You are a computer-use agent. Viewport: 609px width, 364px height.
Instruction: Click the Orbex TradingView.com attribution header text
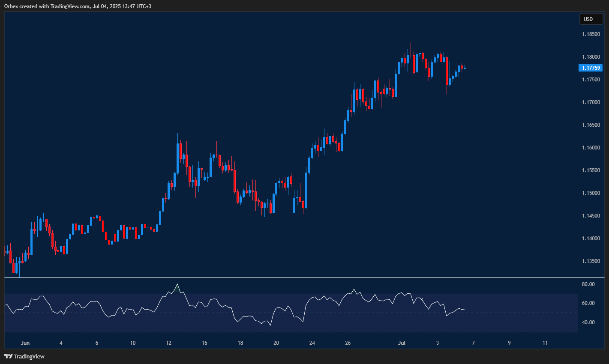click(78, 6)
